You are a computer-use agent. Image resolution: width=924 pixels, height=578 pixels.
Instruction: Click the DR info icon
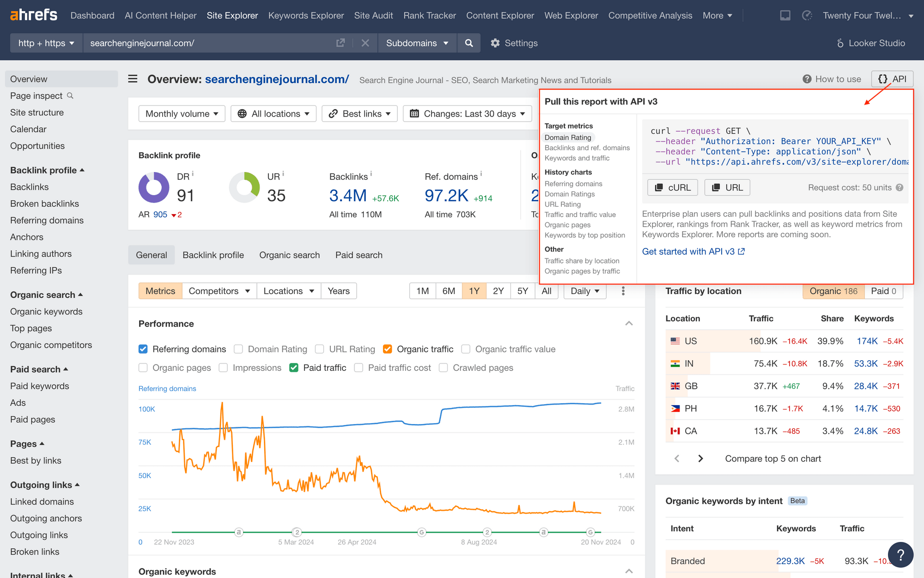click(x=193, y=174)
